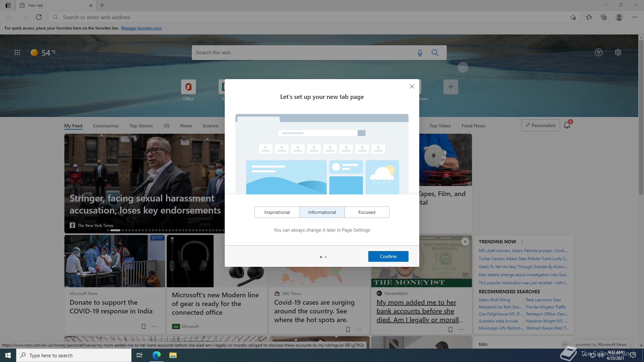Select the Focused layout option

[x=367, y=212]
